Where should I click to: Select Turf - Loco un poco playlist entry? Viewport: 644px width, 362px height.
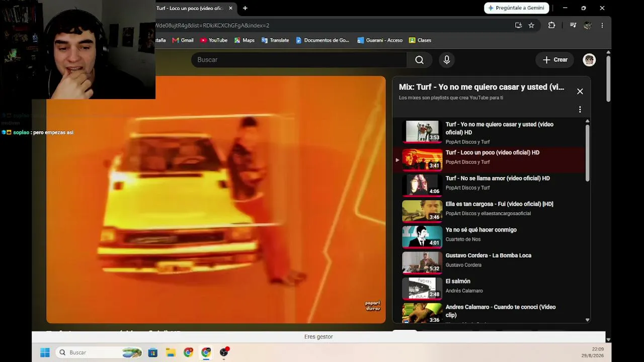point(489,159)
